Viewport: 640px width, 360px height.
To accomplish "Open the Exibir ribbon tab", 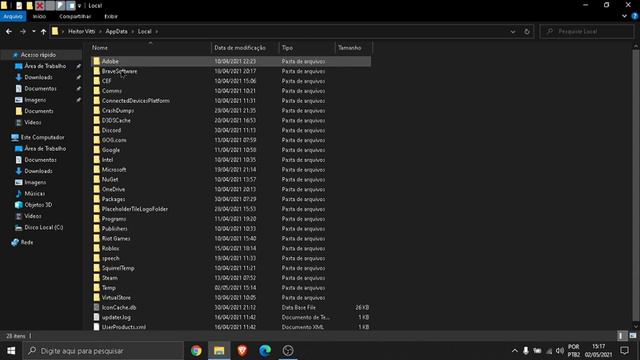I will tap(111, 16).
